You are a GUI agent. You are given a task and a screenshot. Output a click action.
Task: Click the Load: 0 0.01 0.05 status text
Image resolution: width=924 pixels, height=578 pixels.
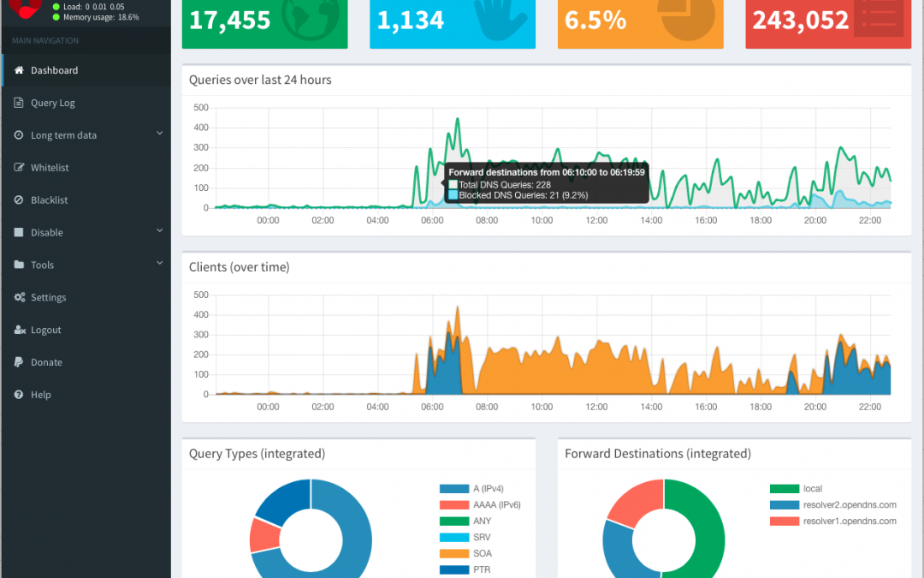(x=94, y=7)
